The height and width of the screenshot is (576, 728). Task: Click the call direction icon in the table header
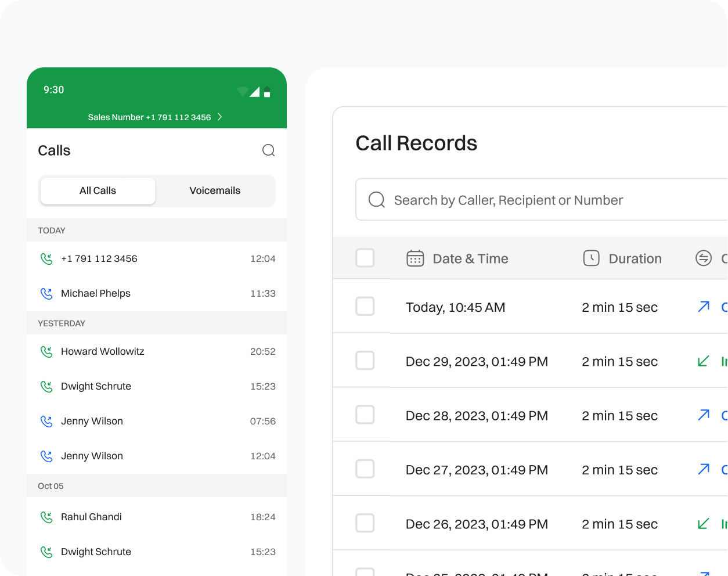tap(702, 258)
